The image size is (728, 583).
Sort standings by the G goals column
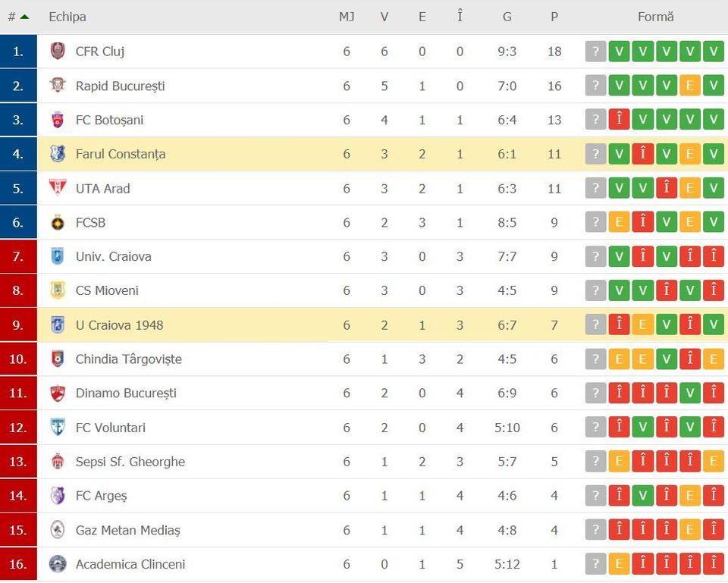(507, 17)
